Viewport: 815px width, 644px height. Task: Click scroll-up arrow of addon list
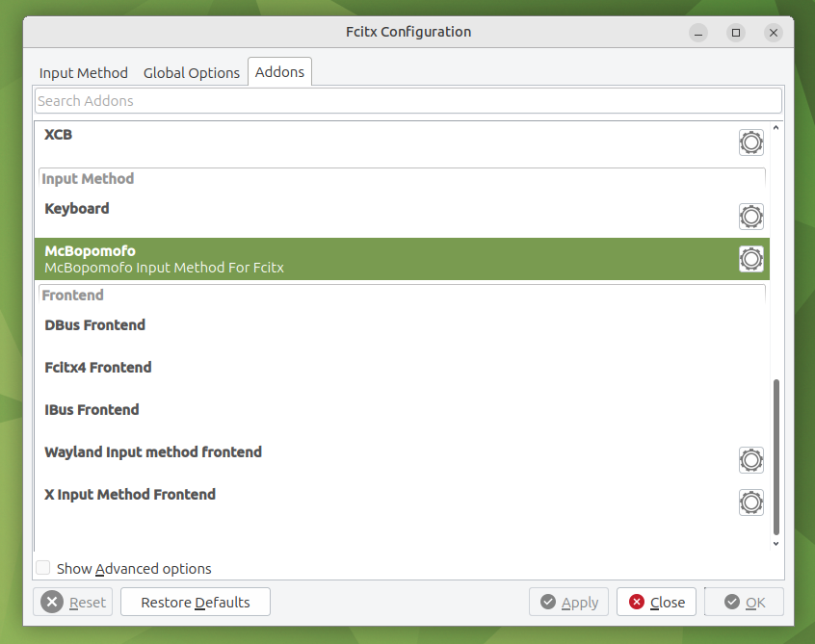click(776, 128)
